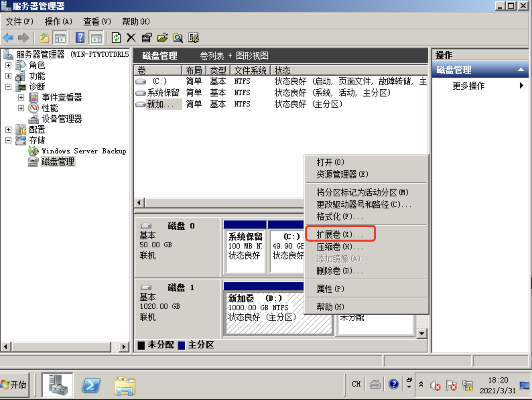This screenshot has height=400, width=532.
Task: Choose 打开(O) from context menu
Action: (x=367, y=162)
